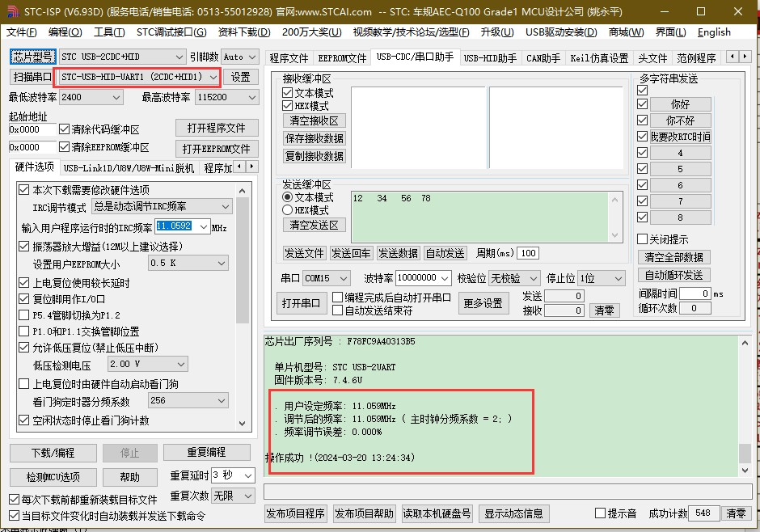Select 文本模式 radio in send buffer
Screen dimensions: 760x532
coord(287,197)
